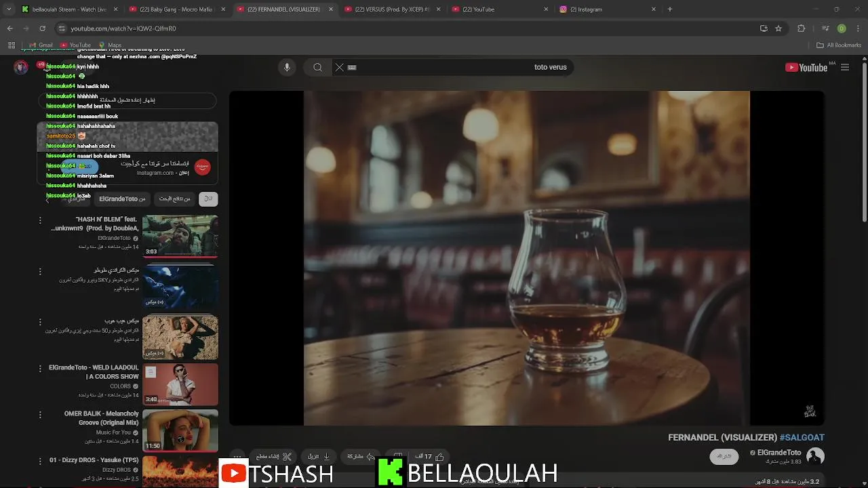Viewport: 868px width, 488px height.
Task: Open the YouTube guide hamburger menu
Action: click(x=845, y=67)
